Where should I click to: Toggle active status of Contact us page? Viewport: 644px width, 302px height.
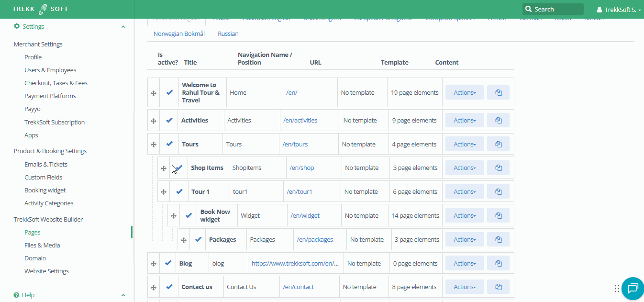point(169,287)
